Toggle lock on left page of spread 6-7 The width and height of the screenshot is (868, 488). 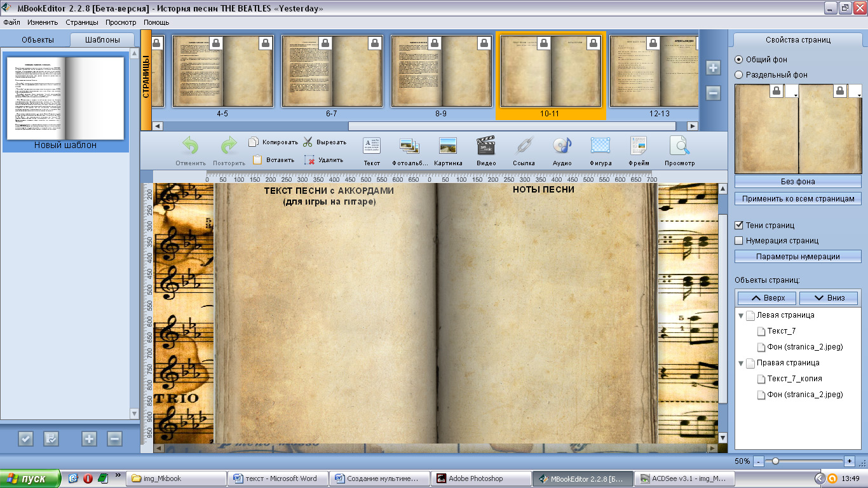coord(325,43)
